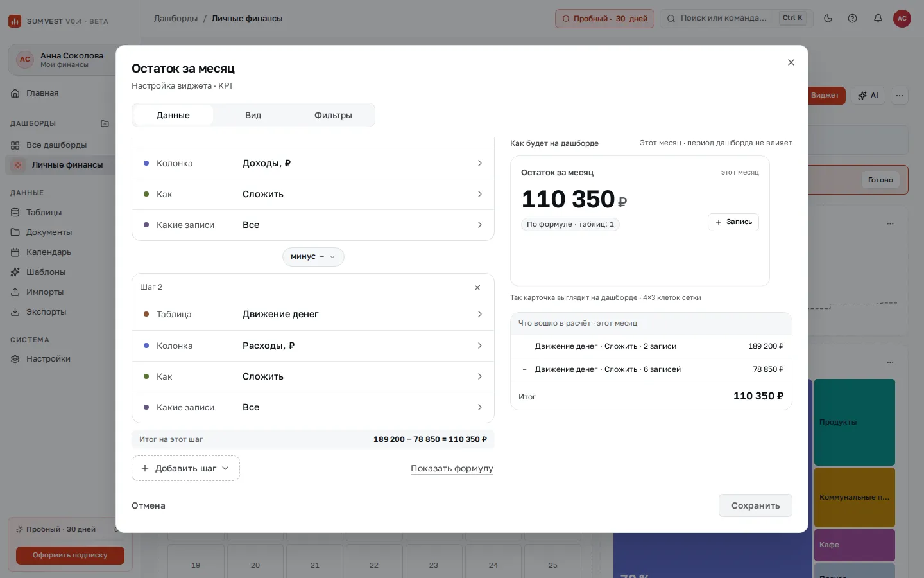The image size is (924, 578).
Task: Open the dashboard more options menu
Action: [900, 96]
